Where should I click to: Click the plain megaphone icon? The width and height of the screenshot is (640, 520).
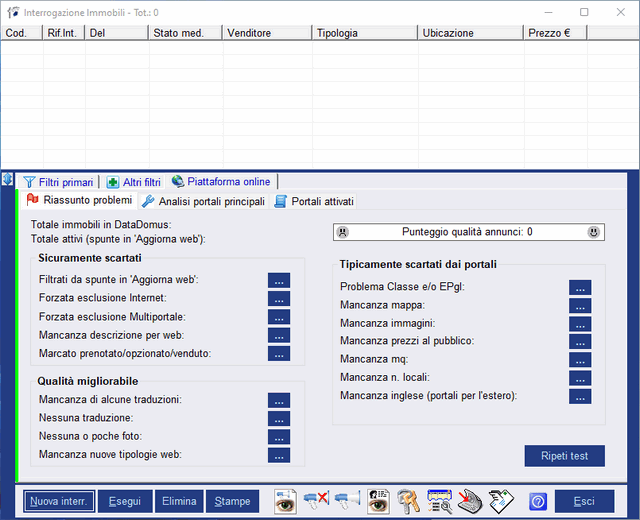point(347,501)
